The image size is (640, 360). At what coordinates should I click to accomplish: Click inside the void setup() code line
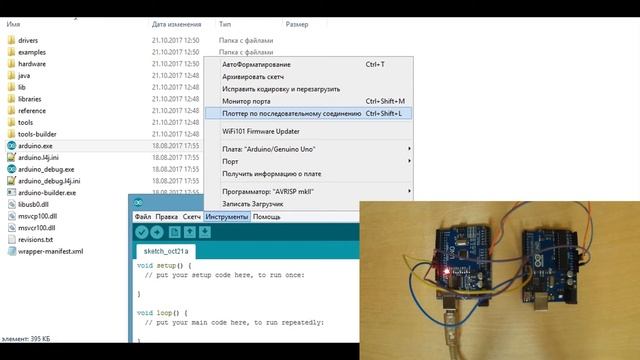click(164, 266)
